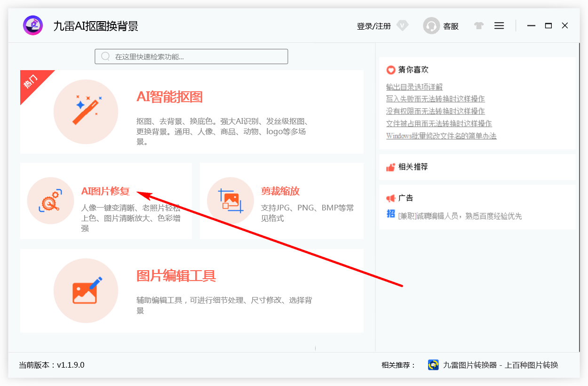Image resolution: width=588 pixels, height=386 pixels.
Task: Click the 九雷AI抠图换背景 window title text
Action: coord(96,26)
